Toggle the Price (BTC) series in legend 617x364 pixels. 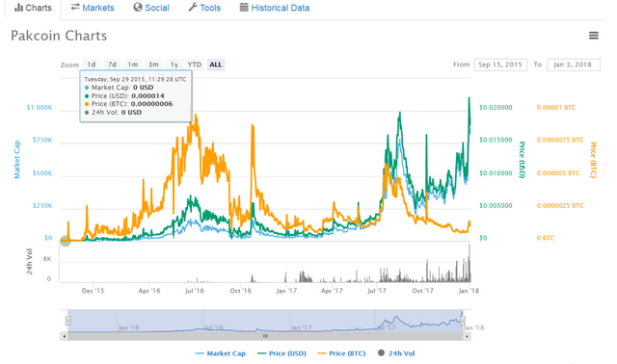(341, 353)
